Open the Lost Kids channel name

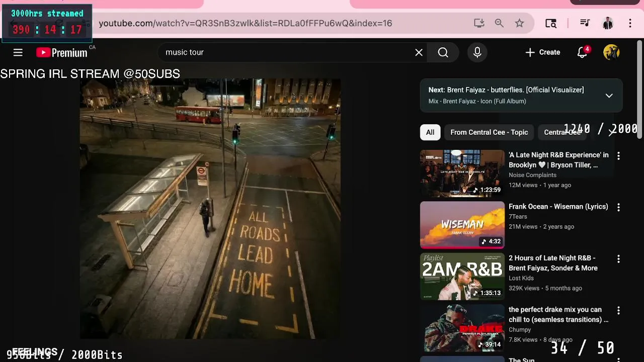[x=521, y=278]
